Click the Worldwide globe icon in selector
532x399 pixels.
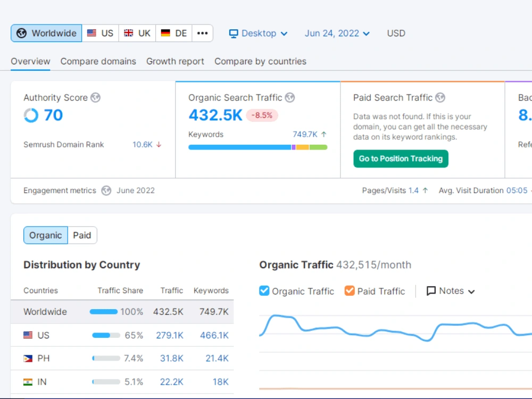point(21,33)
